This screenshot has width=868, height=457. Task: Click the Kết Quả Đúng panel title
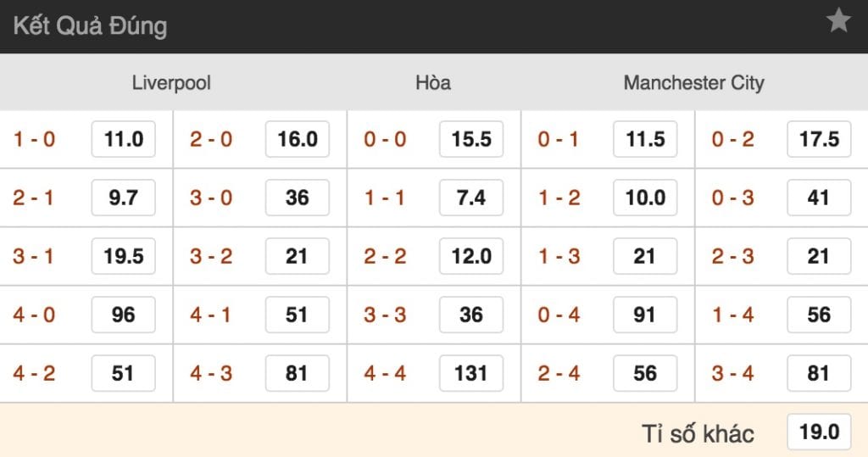tap(90, 26)
